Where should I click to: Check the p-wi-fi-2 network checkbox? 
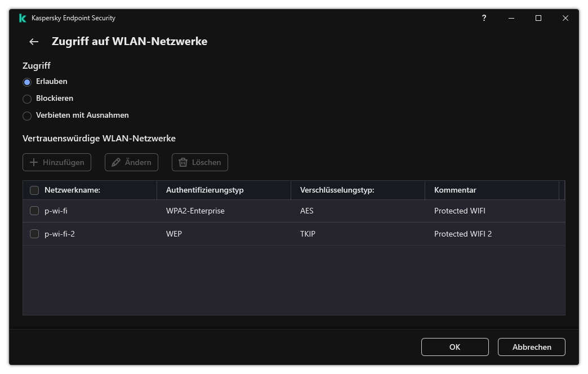(34, 233)
